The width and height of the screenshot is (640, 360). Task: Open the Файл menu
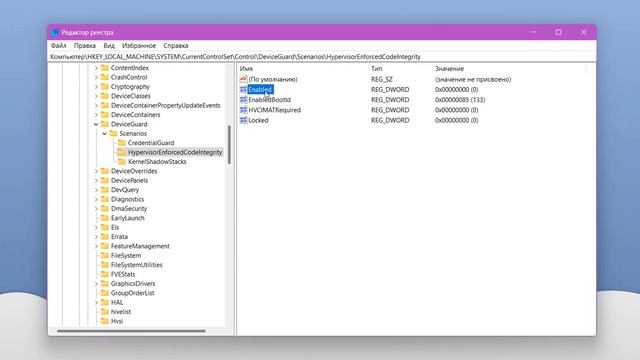point(58,46)
